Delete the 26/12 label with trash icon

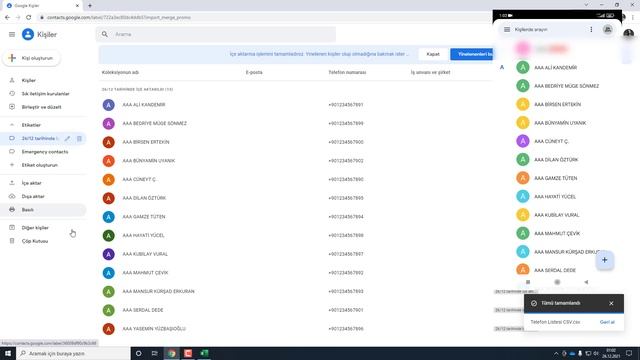(x=79, y=138)
